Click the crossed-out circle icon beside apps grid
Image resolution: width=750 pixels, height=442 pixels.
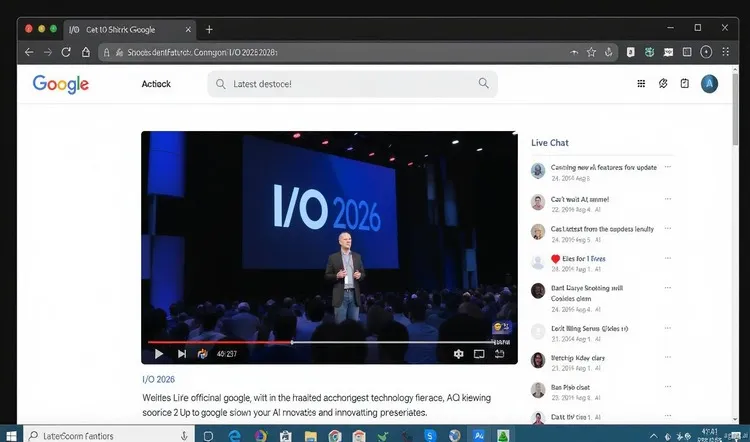pyautogui.click(x=663, y=84)
